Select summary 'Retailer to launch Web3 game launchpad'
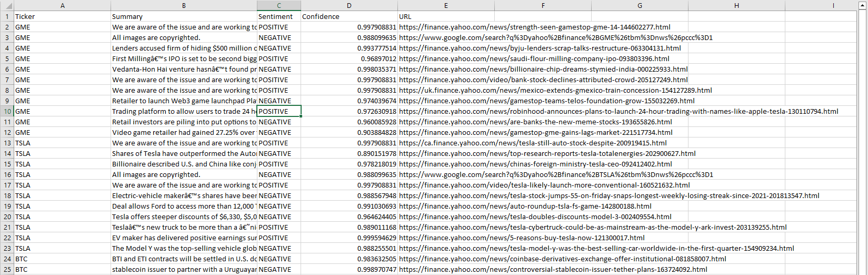Image resolution: width=868 pixels, height=275 pixels. [x=184, y=101]
